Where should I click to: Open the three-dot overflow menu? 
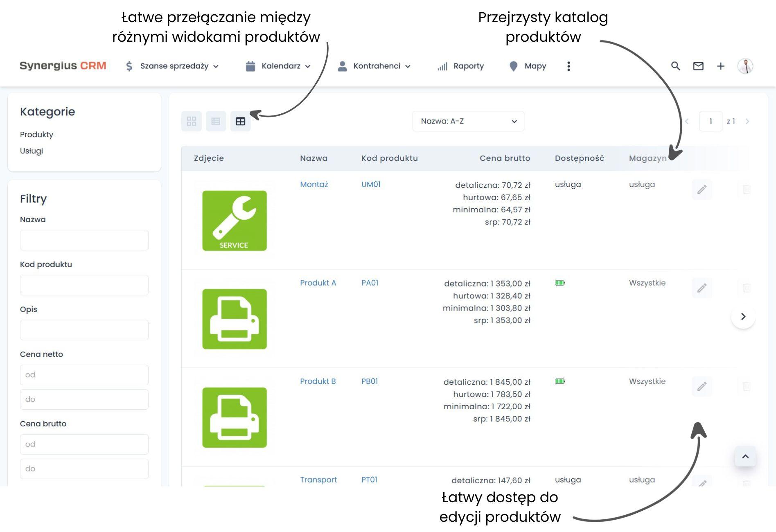click(568, 66)
